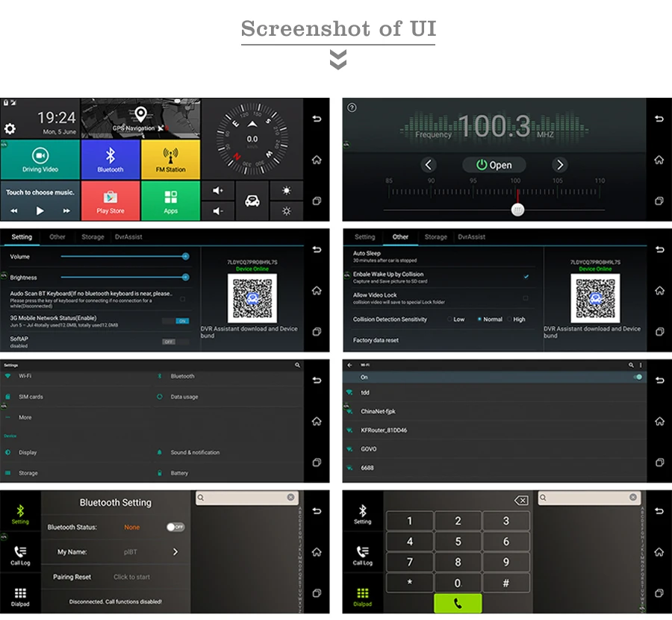Switch to Storage tab in Setting screen
This screenshot has height=620, width=672.
pyautogui.click(x=93, y=237)
